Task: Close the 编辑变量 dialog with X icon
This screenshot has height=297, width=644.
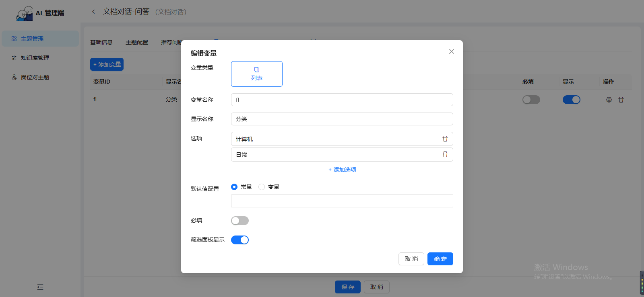Action: pos(451,51)
